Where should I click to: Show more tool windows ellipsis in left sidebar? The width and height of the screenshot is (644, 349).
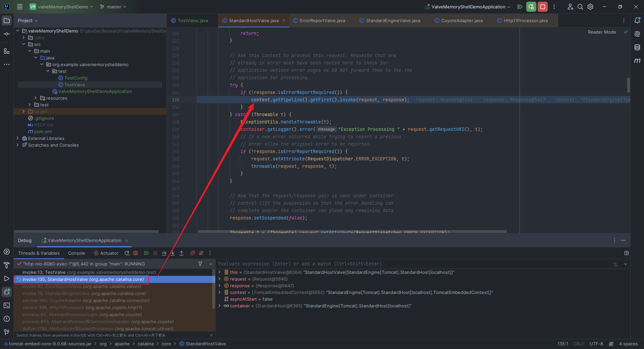click(x=7, y=64)
